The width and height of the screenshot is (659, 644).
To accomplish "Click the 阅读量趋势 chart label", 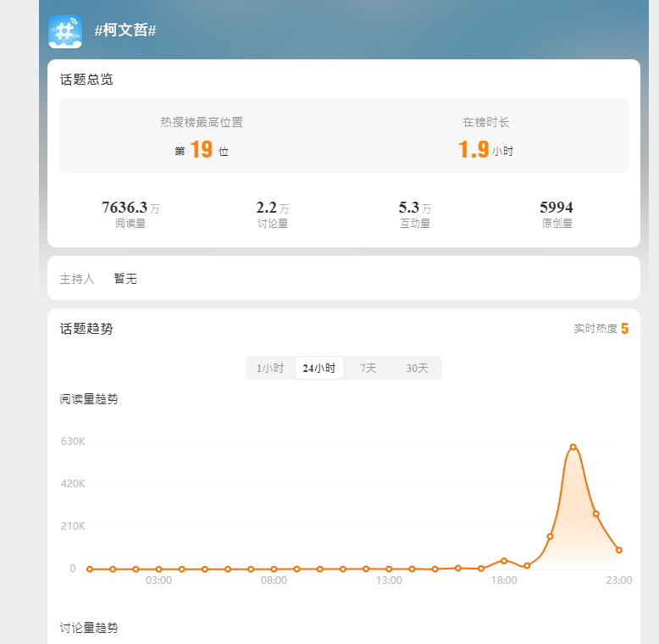I will pos(89,399).
